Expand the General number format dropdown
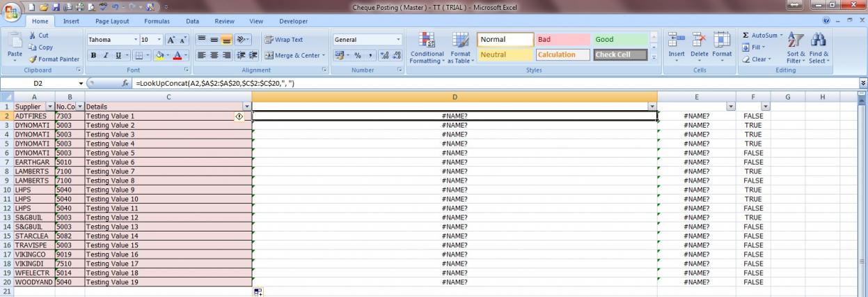 [x=398, y=40]
